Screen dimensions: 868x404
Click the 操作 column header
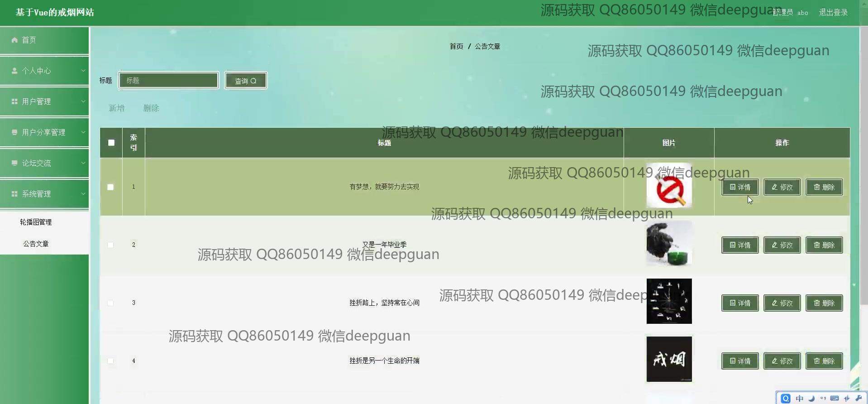[782, 143]
